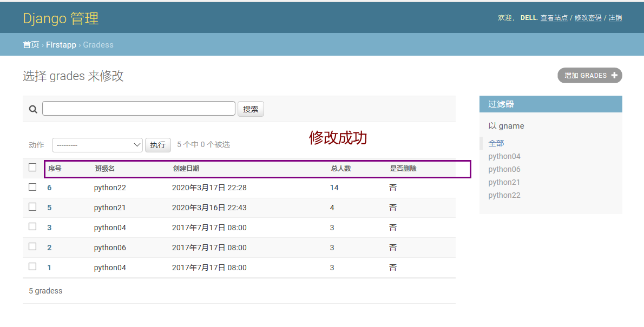
Task: Click the 以 gname filter heading
Action: [506, 126]
